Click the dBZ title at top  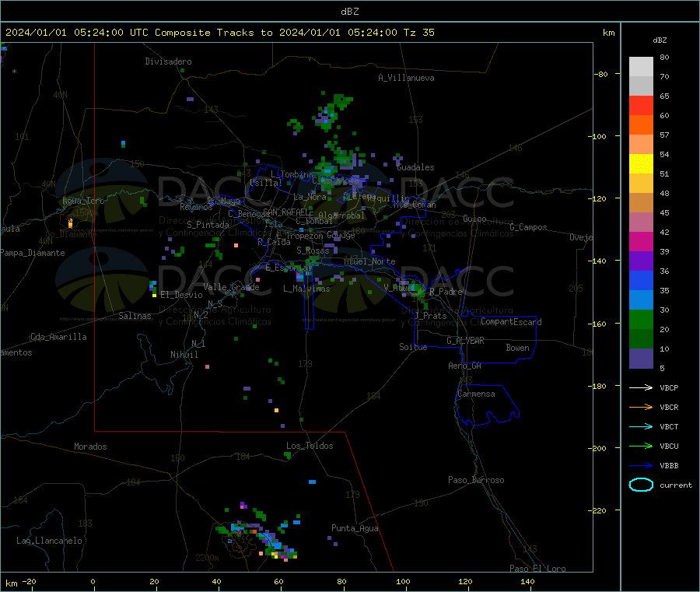click(x=349, y=12)
